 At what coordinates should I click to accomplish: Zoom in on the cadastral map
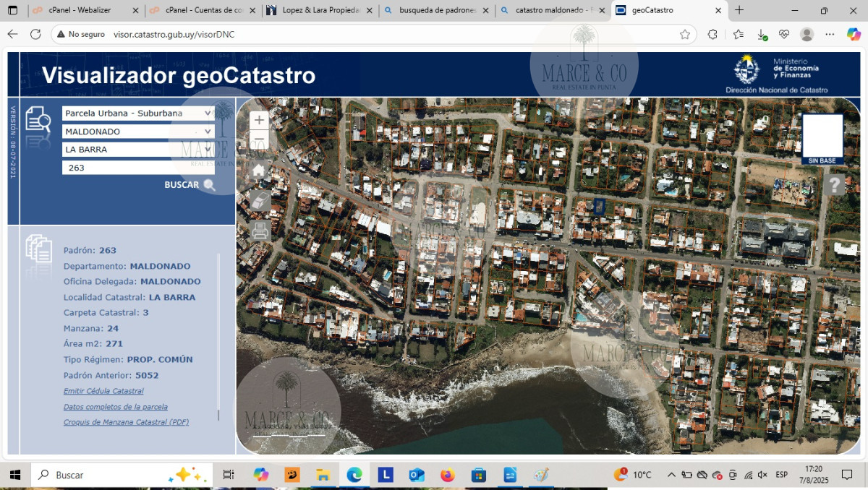[x=259, y=121]
